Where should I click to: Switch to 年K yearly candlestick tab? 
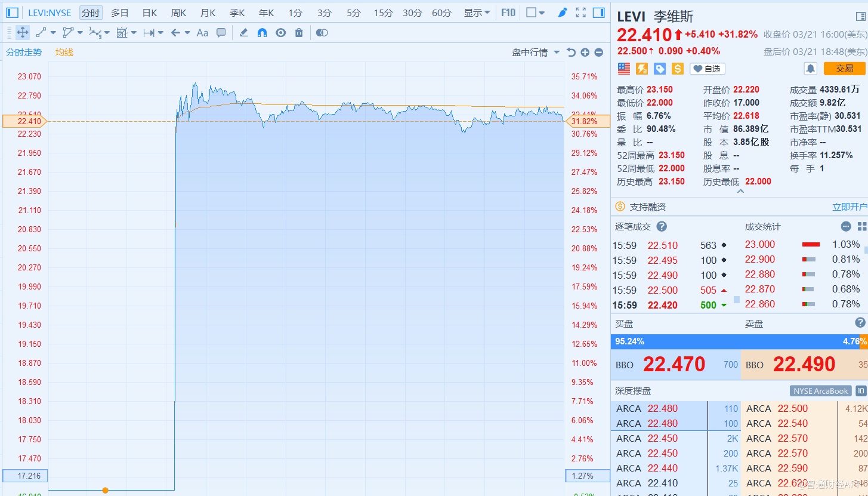click(x=266, y=13)
